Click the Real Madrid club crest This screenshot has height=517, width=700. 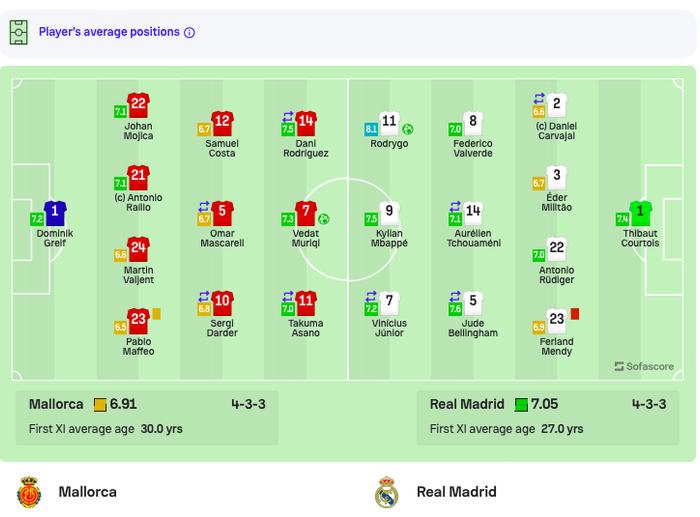(386, 492)
